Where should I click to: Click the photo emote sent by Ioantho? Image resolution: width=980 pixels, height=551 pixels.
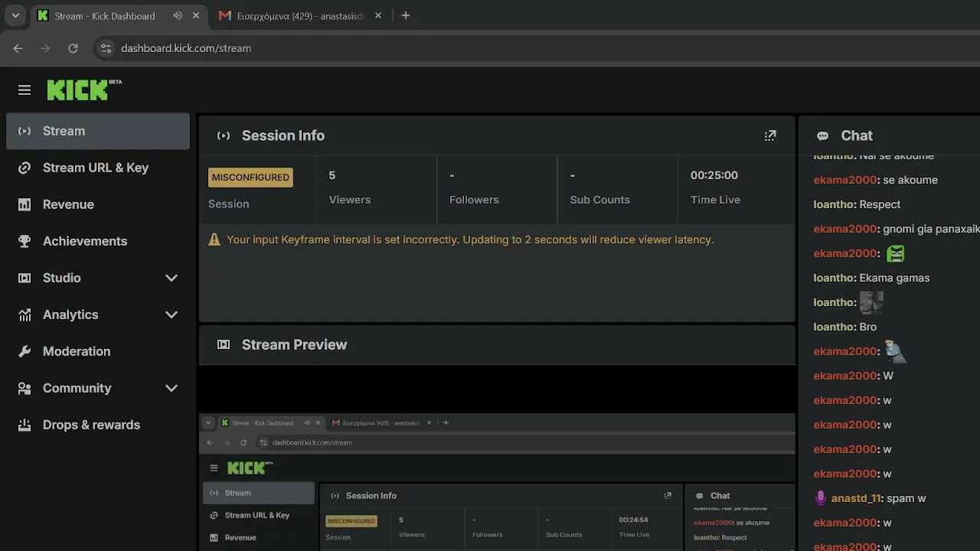point(871,302)
